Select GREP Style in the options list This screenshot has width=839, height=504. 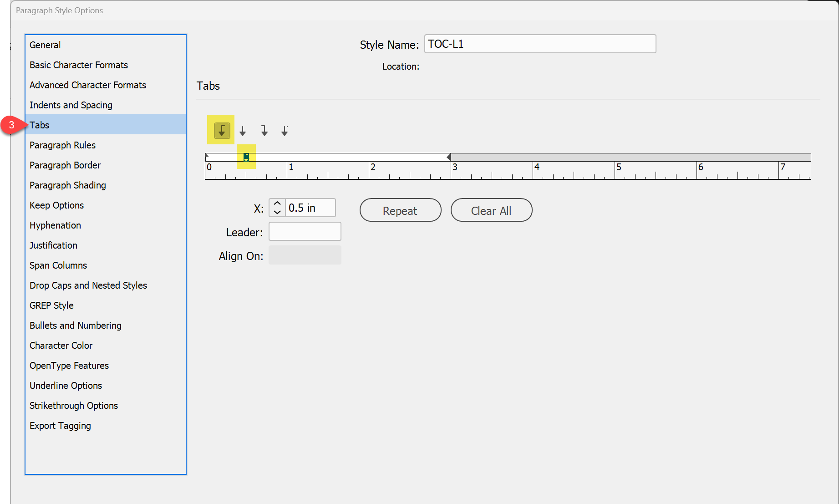coord(51,305)
